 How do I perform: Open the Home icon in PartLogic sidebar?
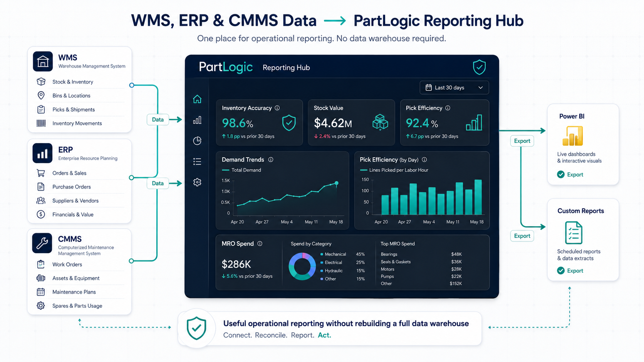[197, 99]
